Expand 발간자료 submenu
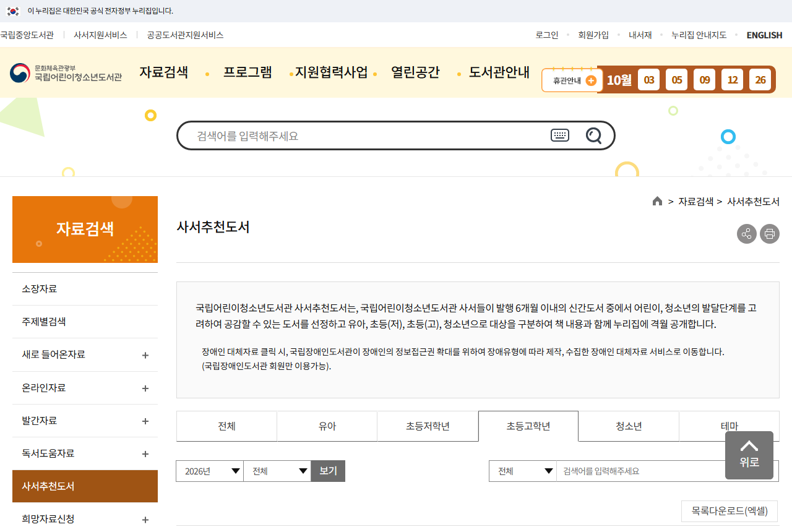Viewport: 792px width, 532px height. click(x=145, y=421)
